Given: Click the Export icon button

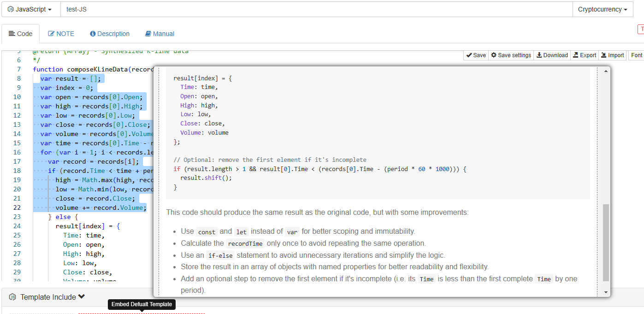Looking at the screenshot, I should (x=584, y=55).
